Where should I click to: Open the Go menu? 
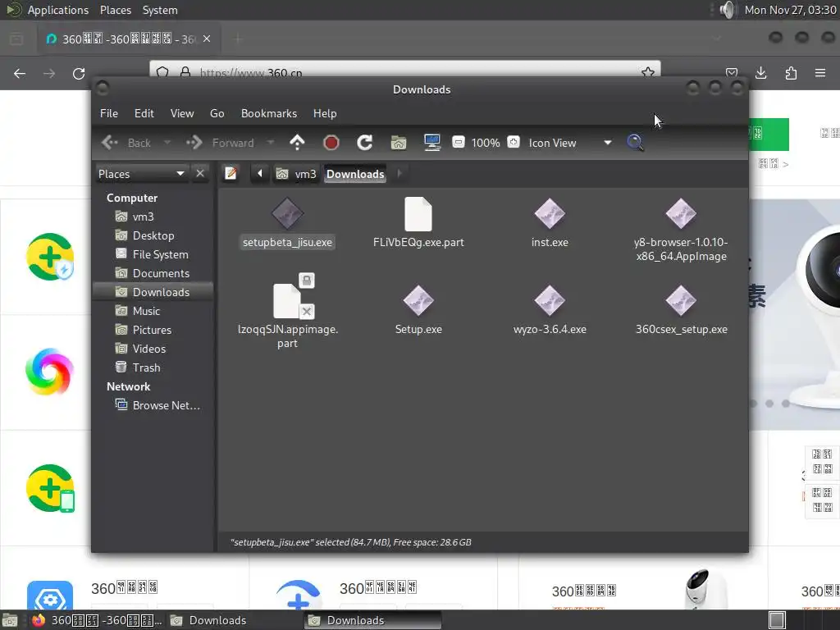pos(217,113)
